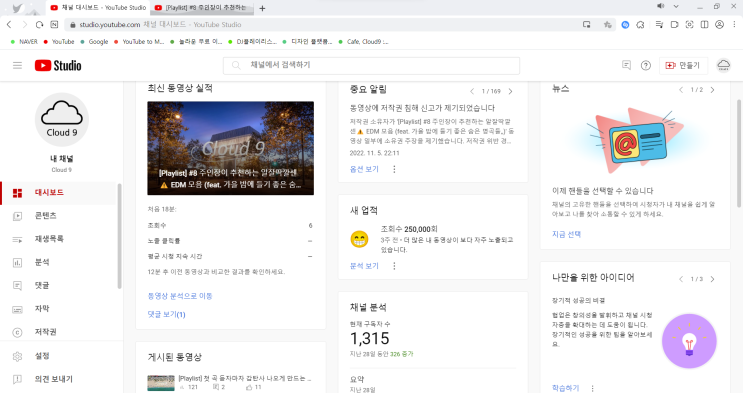Click browser forward arrow

(x=25, y=25)
